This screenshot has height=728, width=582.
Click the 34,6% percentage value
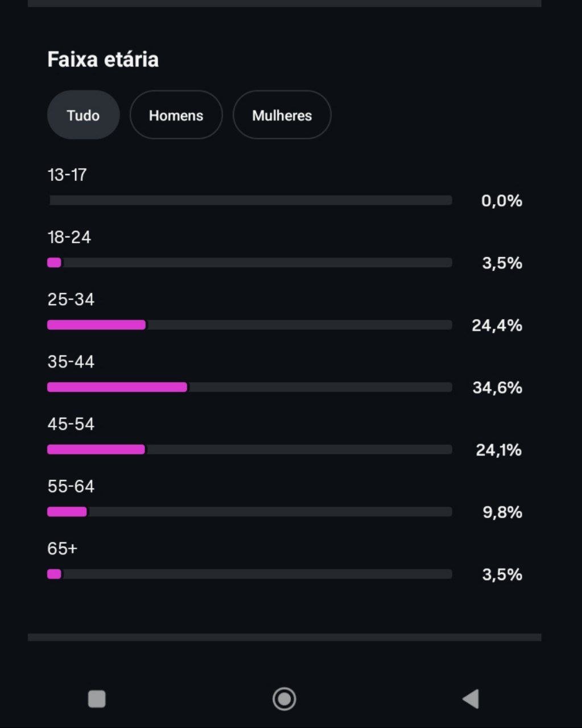pos(497,388)
